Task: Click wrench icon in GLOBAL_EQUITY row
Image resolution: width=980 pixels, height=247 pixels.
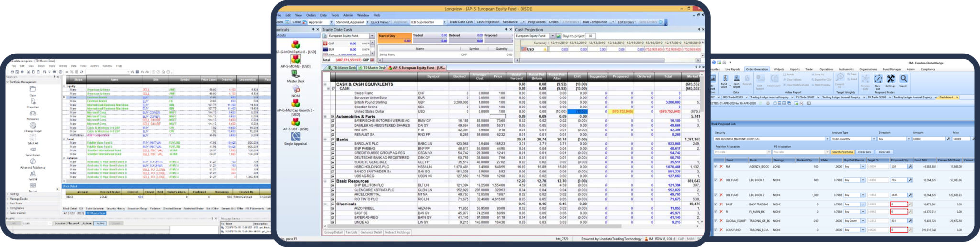Action: click(910, 221)
